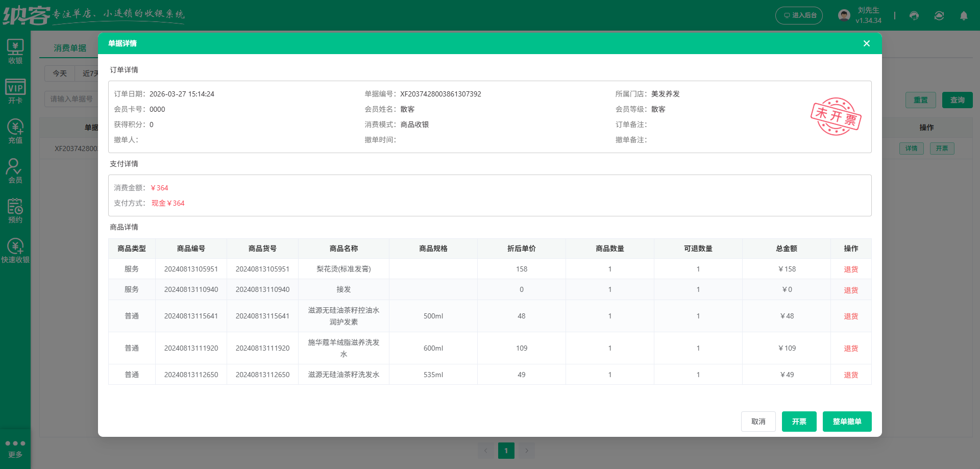Click the 进入后台 backend button
The image size is (980, 469).
click(x=799, y=15)
